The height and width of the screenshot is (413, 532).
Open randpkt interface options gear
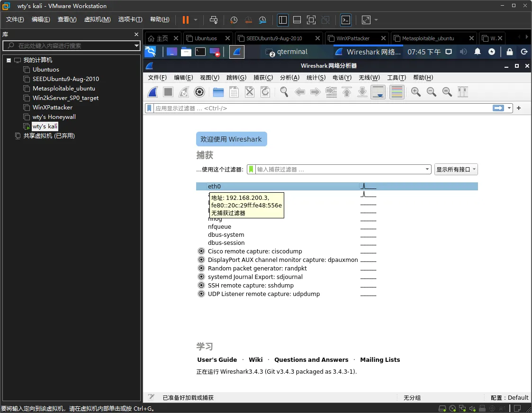click(201, 268)
